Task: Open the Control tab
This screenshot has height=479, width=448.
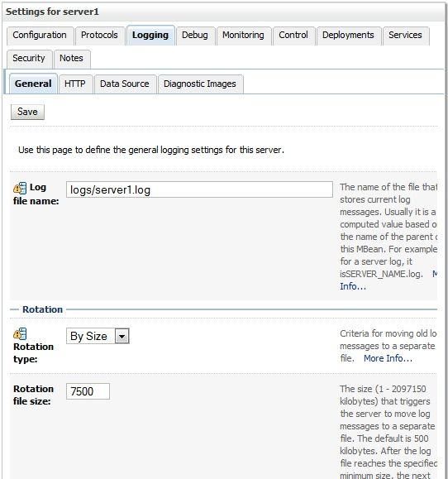Action: [x=293, y=36]
